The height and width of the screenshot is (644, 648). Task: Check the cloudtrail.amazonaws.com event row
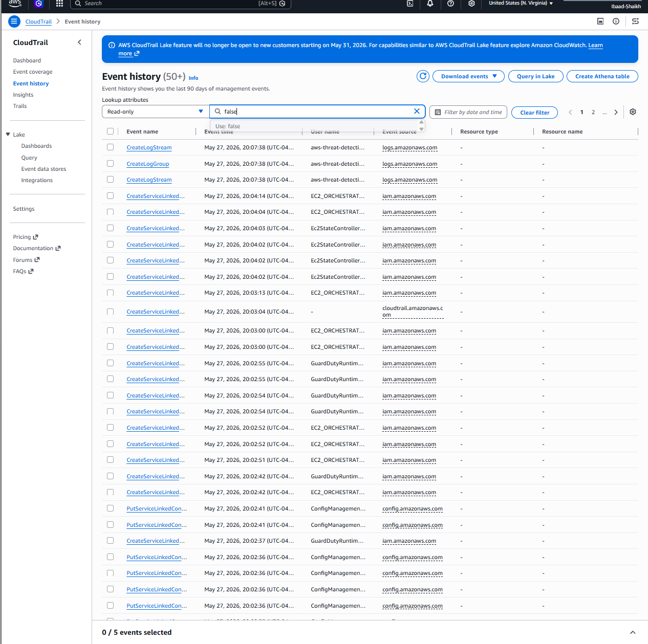point(110,312)
